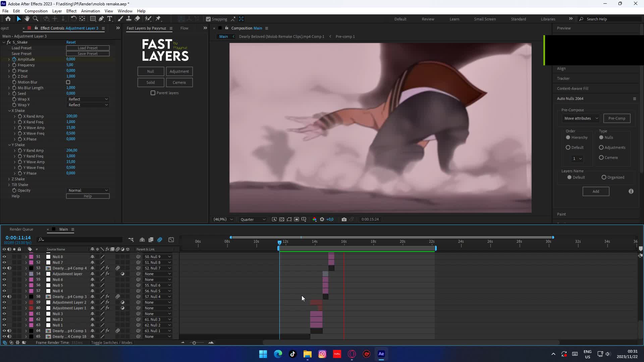644x362 pixels.
Task: Open the Composition Mini-Flowchart icon in timeline
Action: click(131, 240)
